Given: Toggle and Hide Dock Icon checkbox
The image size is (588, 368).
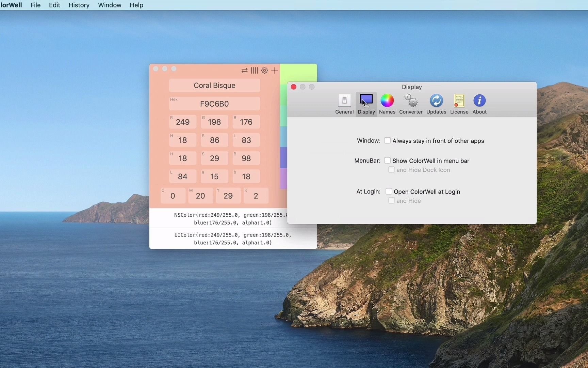Looking at the screenshot, I should tap(391, 170).
